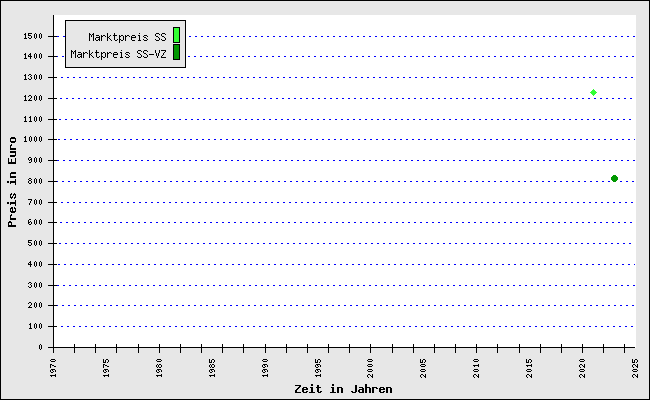Click the 800 value on the y-axis
The width and height of the screenshot is (650, 400).
35,181
